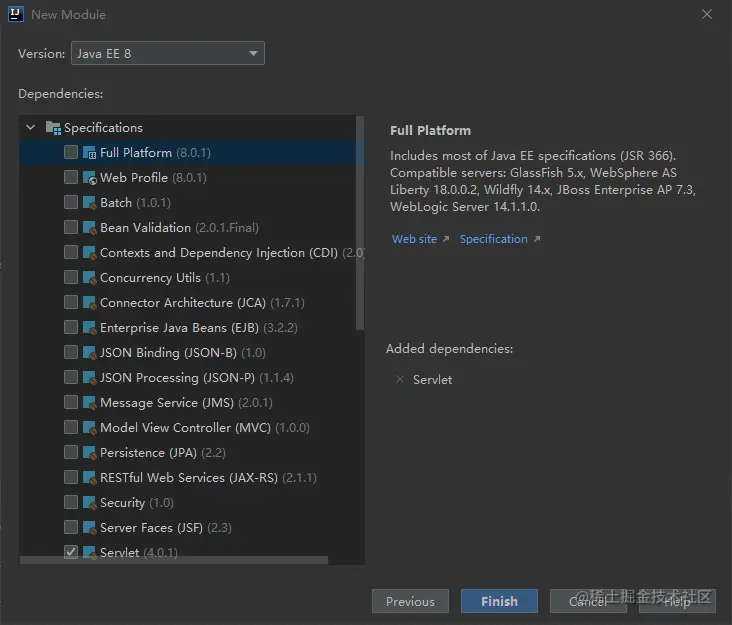Click the Finish button
732x625 pixels.
tap(499, 601)
